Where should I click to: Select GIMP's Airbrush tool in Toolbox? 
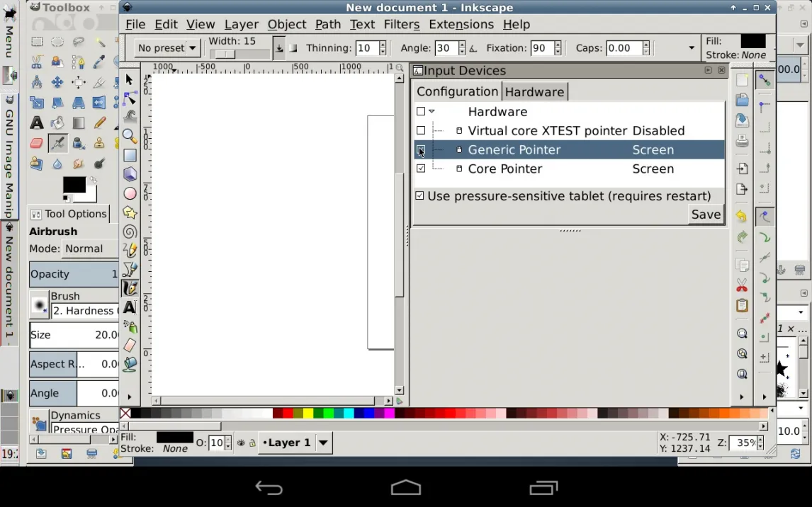pyautogui.click(x=58, y=144)
